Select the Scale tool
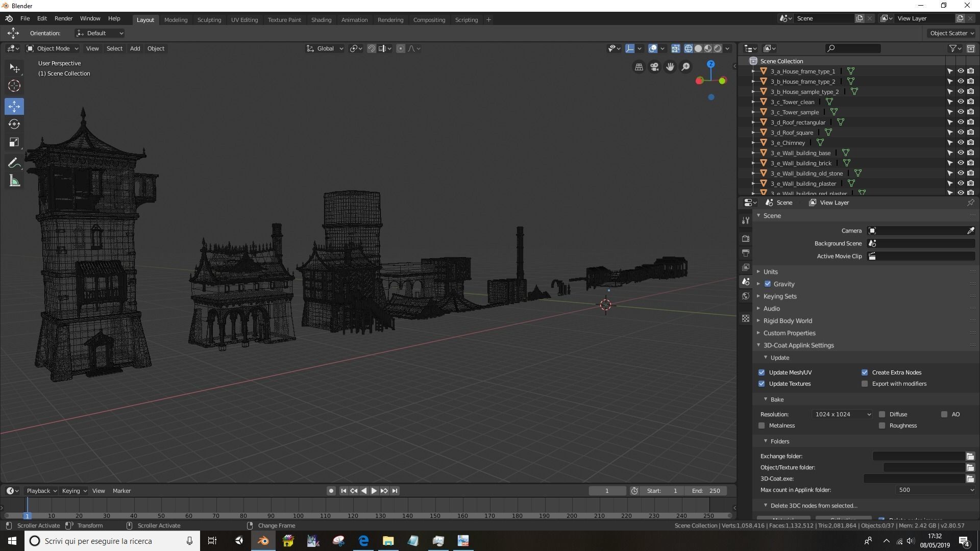 14,142
